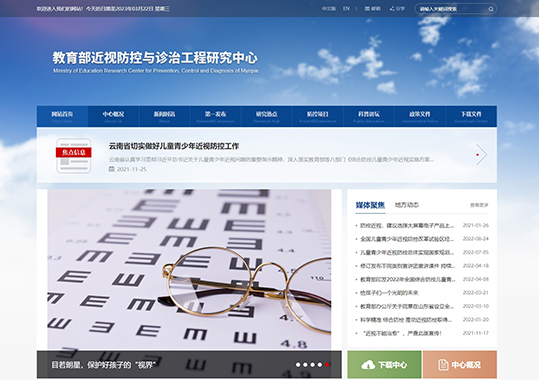Open the Yunnan myopia prevention headline
Screen dimensions: 539x380
tap(174, 146)
